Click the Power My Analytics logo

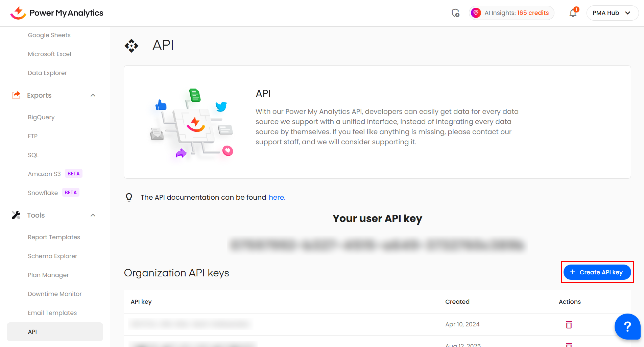pos(56,13)
